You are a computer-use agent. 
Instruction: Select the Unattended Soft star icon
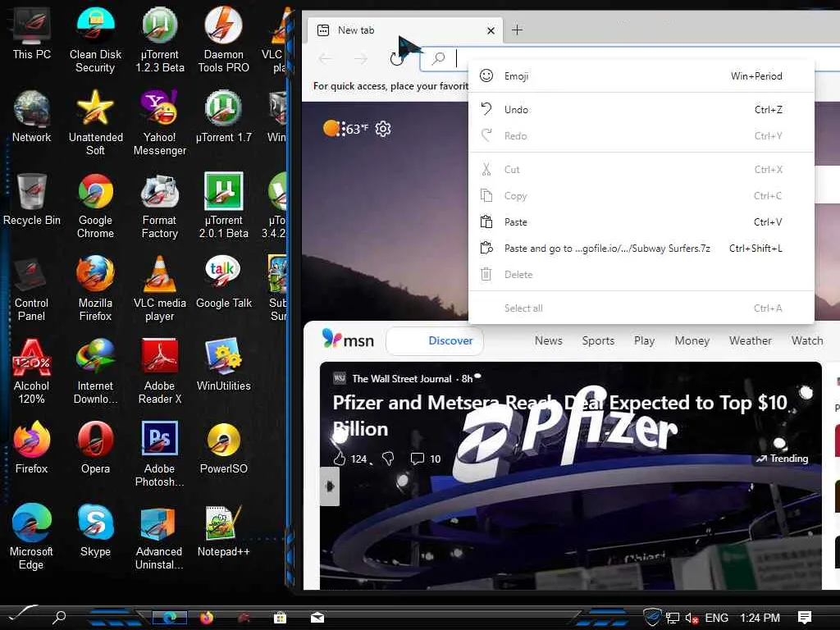[95, 122]
